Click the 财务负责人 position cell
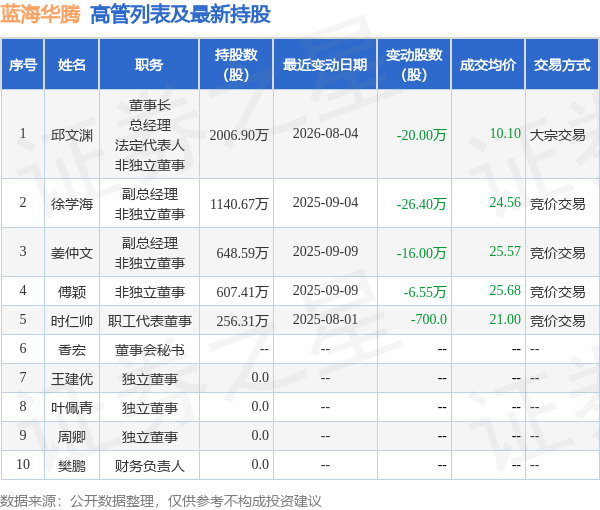 coord(150,466)
